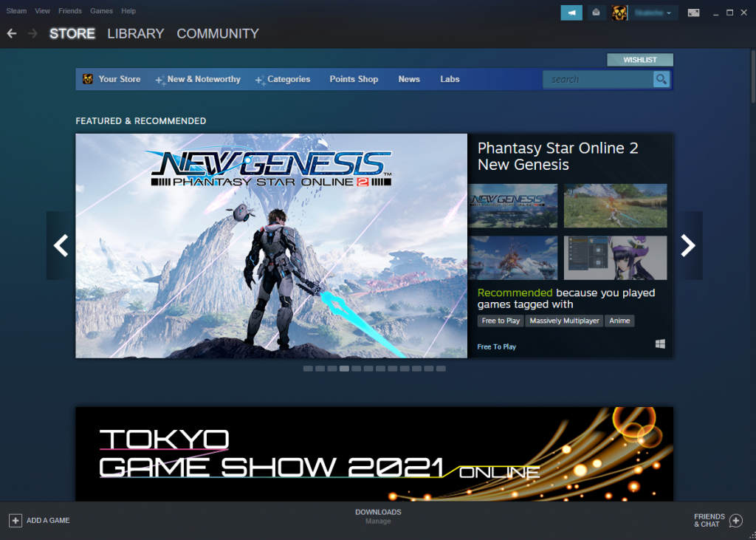Open the Friends menu
Viewport: 756px width, 540px height.
(x=70, y=10)
